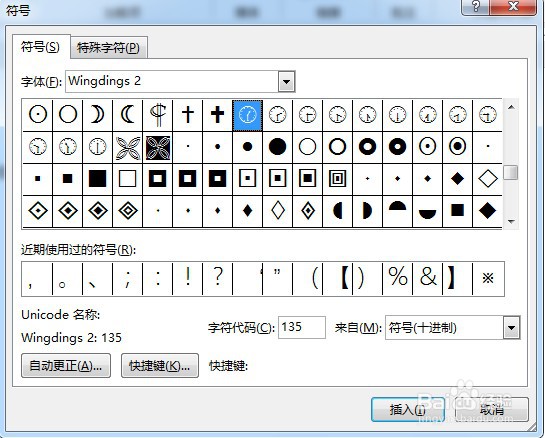Open dialog help question-mark button
This screenshot has width=545, height=438.
(475, 7)
